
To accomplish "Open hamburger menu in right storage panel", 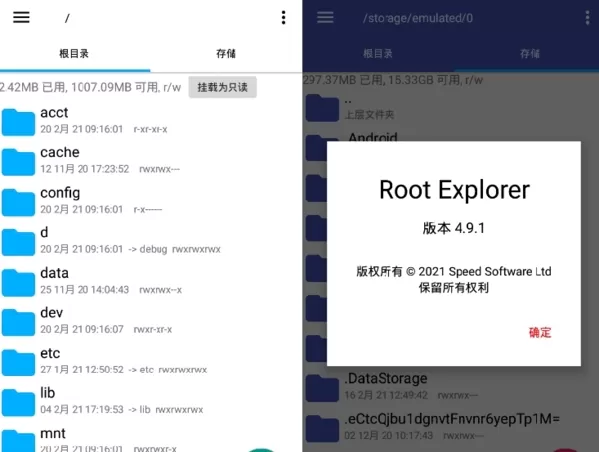I will [325, 17].
